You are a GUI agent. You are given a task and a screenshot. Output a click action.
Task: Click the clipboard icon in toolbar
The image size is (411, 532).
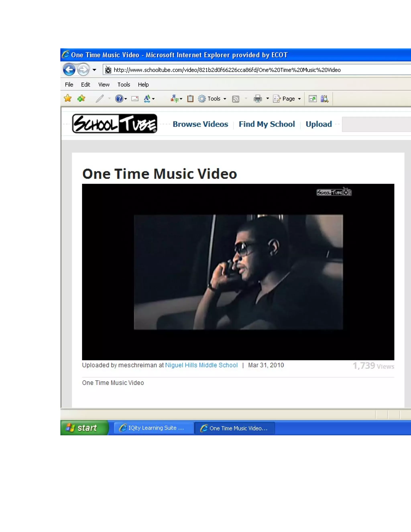(190, 99)
